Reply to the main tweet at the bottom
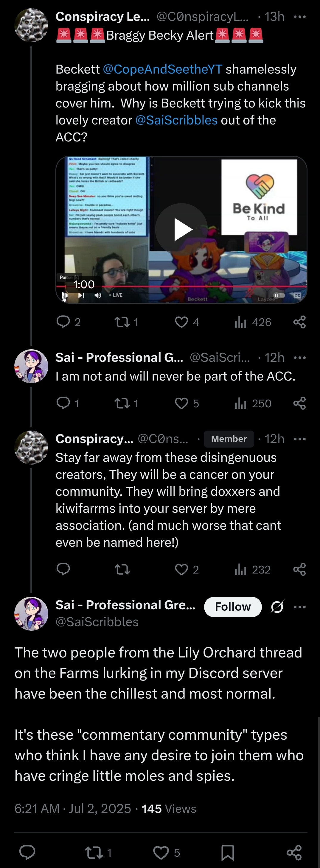The image size is (320, 868). 27,853
